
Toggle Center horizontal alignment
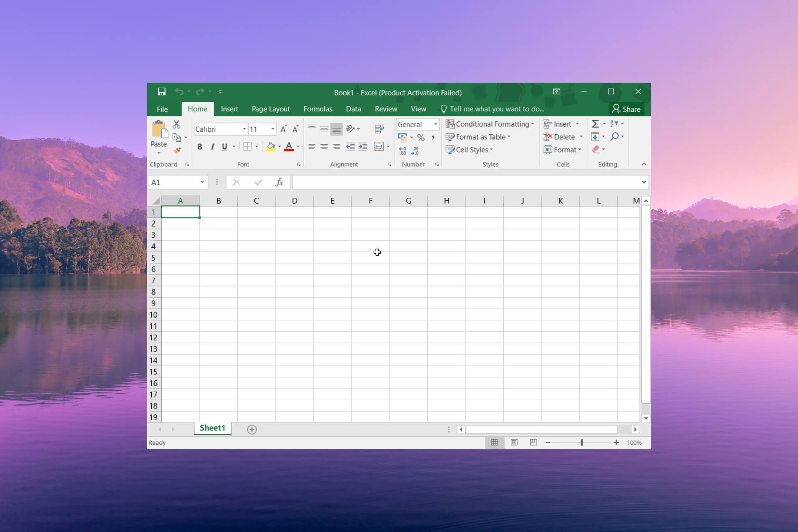tap(324, 146)
